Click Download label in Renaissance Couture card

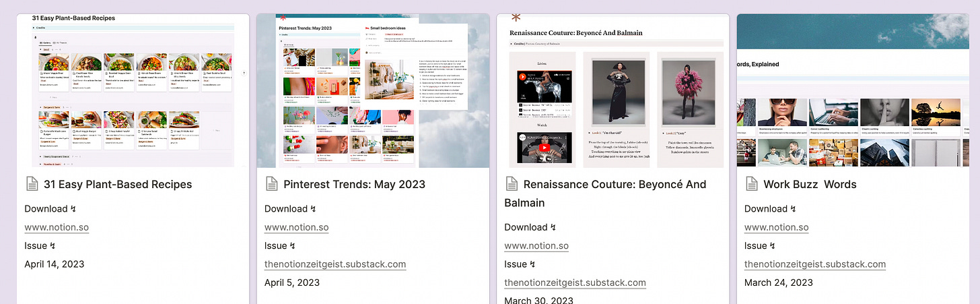point(530,227)
